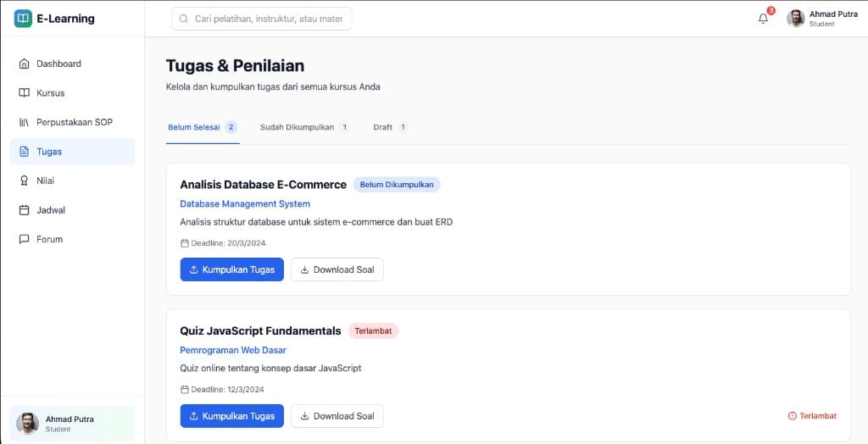Viewport: 868px width, 444px height.
Task: Open the Database Management System course link
Action: [245, 204]
